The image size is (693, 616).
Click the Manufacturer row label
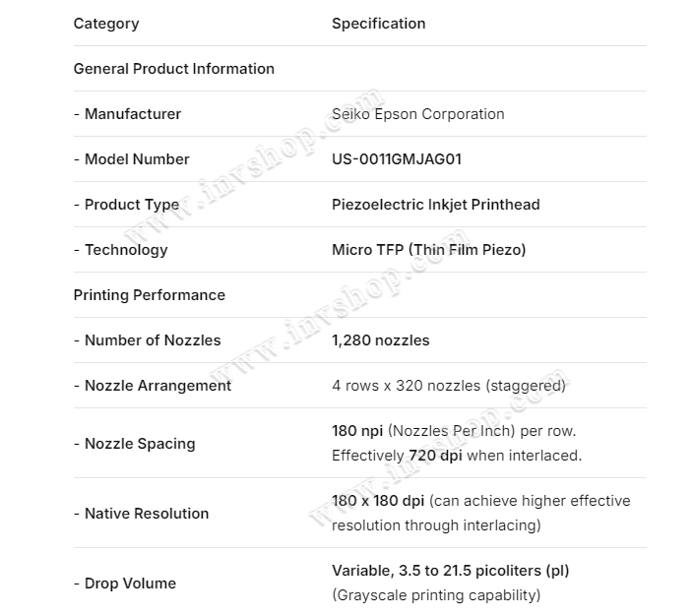[127, 114]
